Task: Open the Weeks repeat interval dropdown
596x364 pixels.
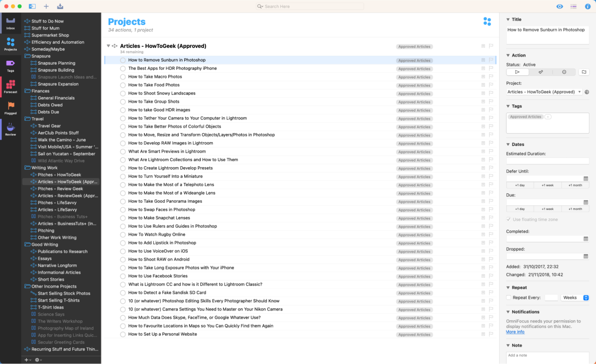Action: [x=575, y=298]
